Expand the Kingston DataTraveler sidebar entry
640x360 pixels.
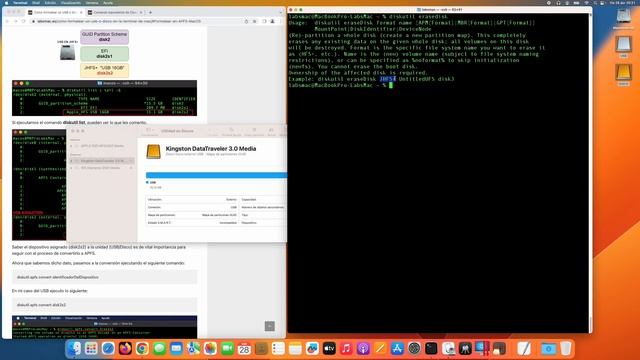pos(72,161)
